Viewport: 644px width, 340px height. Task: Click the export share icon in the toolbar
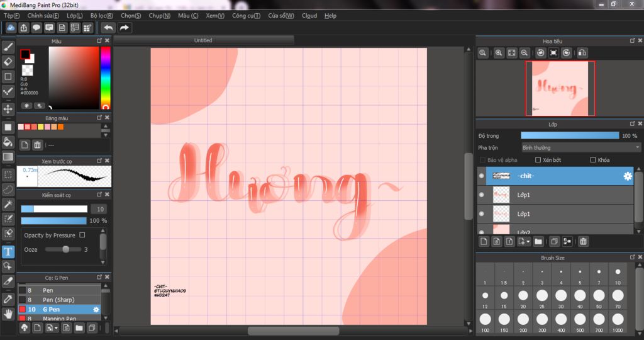[23, 28]
